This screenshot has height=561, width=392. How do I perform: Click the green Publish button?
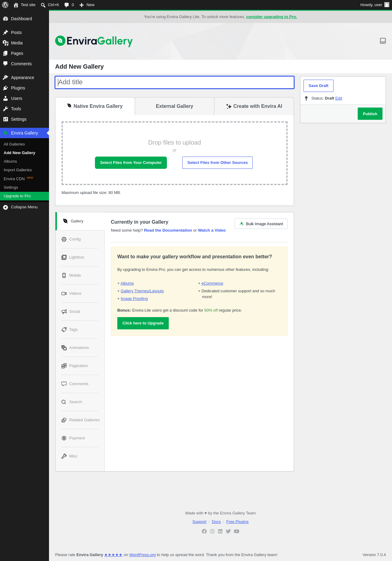[x=370, y=114]
